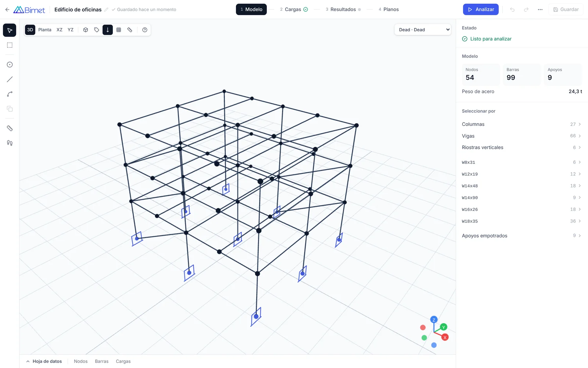Go to the Modelo step tab
Viewport: 588px width, 368px height.
[x=251, y=10]
